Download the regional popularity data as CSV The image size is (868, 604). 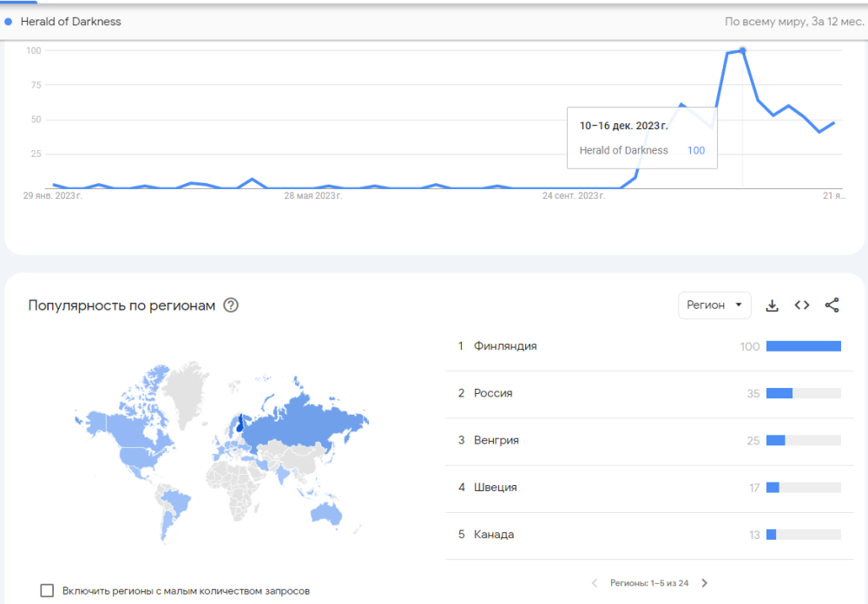772,305
